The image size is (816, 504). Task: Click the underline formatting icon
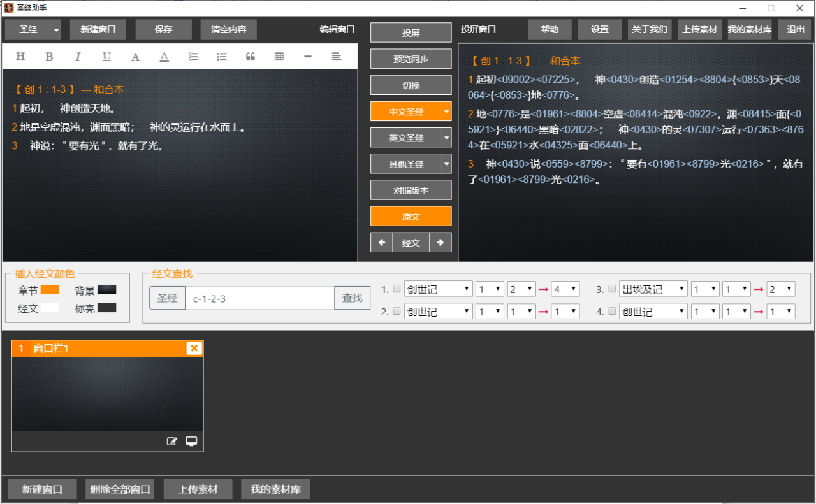[x=106, y=57]
